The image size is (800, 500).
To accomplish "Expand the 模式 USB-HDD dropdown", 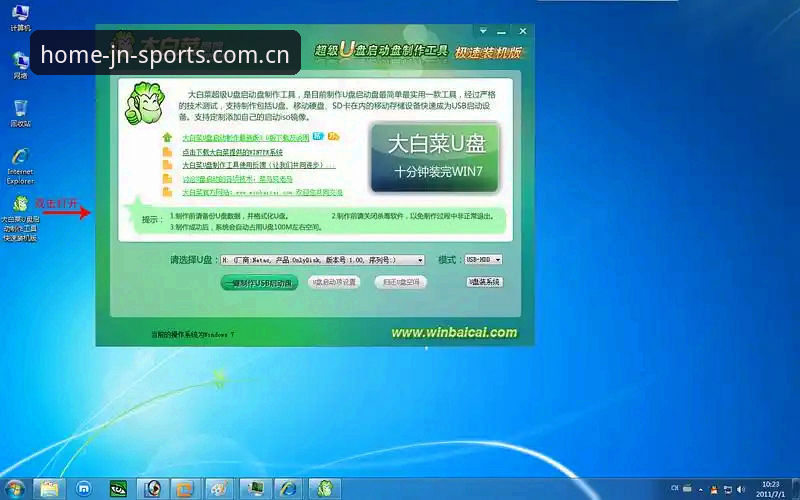I will [483, 260].
